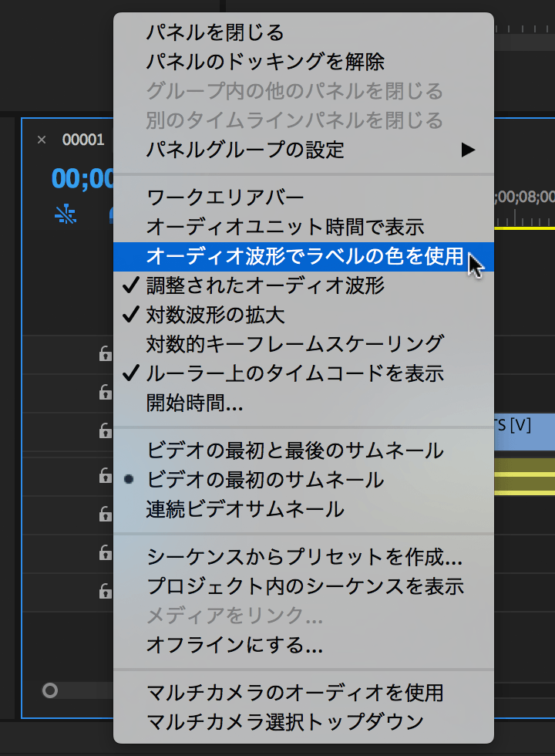Open 開始時間... dialog
Screen dimensions: 555x756
(x=304, y=403)
